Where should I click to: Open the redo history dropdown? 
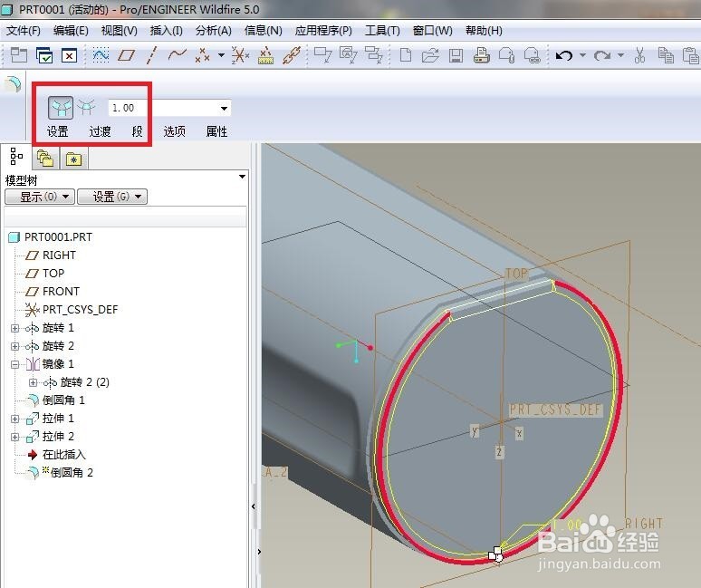click(620, 55)
